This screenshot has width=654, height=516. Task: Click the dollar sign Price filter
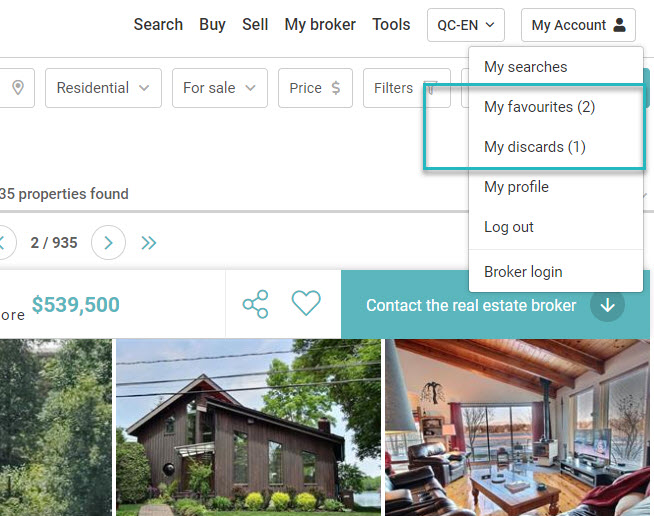tap(315, 88)
